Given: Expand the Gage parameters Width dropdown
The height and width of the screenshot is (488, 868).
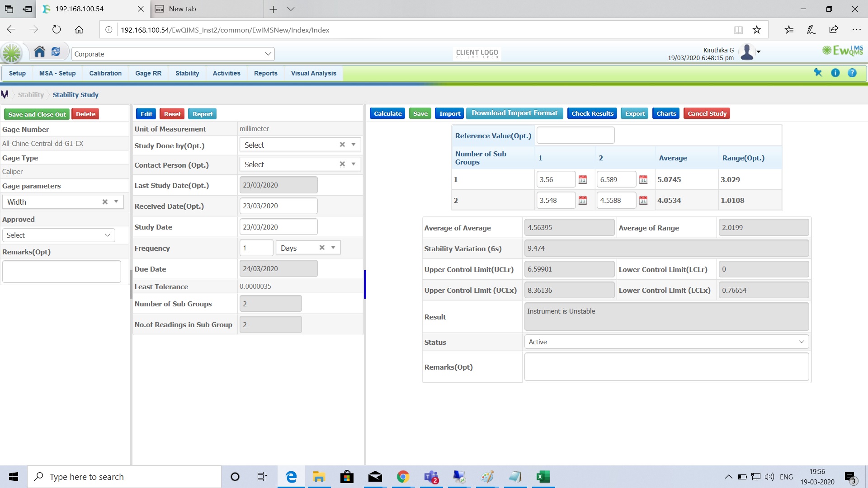Looking at the screenshot, I should click(116, 202).
